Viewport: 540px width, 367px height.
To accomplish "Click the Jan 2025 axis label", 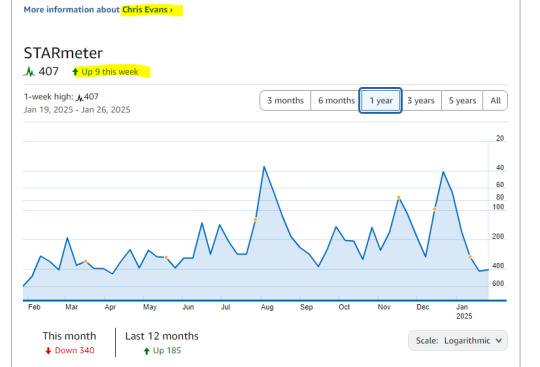I will coord(464,312).
